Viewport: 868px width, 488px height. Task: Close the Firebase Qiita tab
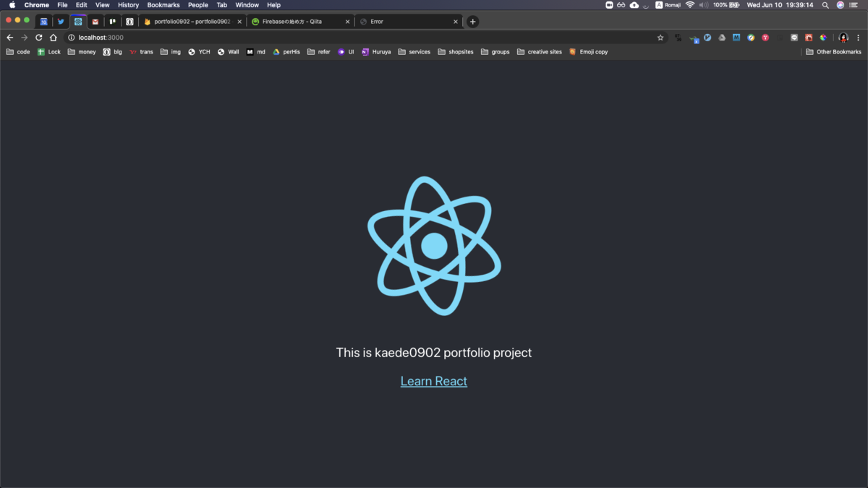347,22
